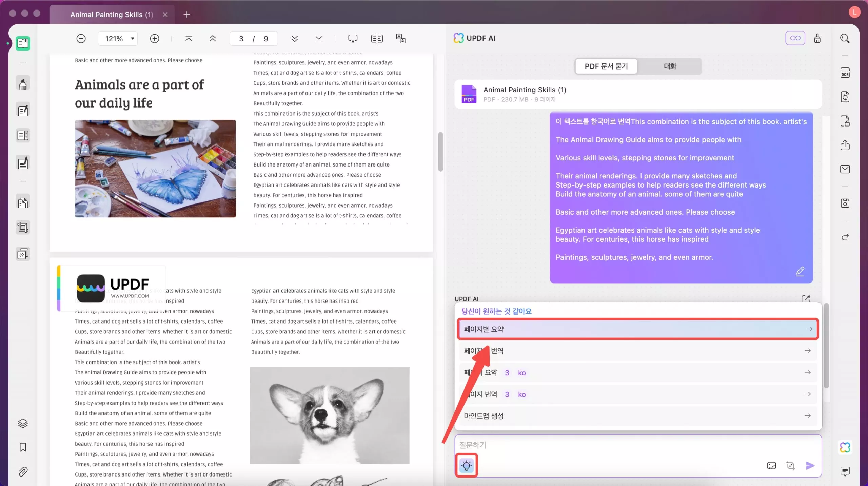Open the Attachments paperclip panel
868x486 pixels.
click(23, 472)
